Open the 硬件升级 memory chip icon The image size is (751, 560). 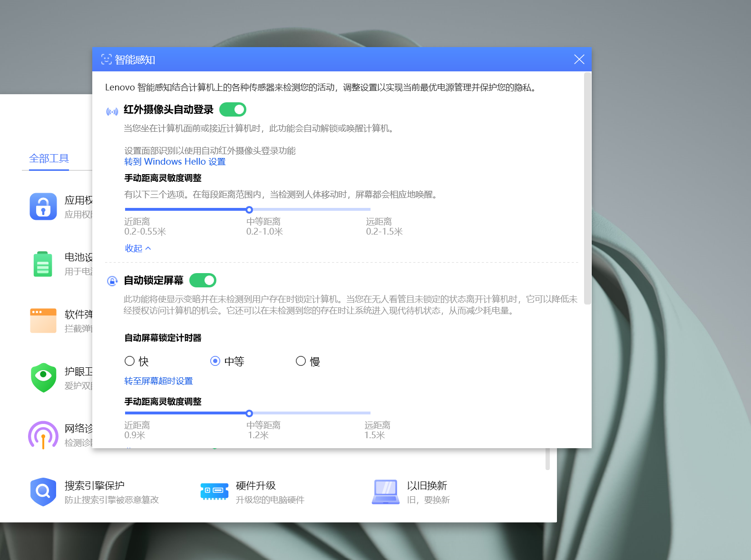215,492
